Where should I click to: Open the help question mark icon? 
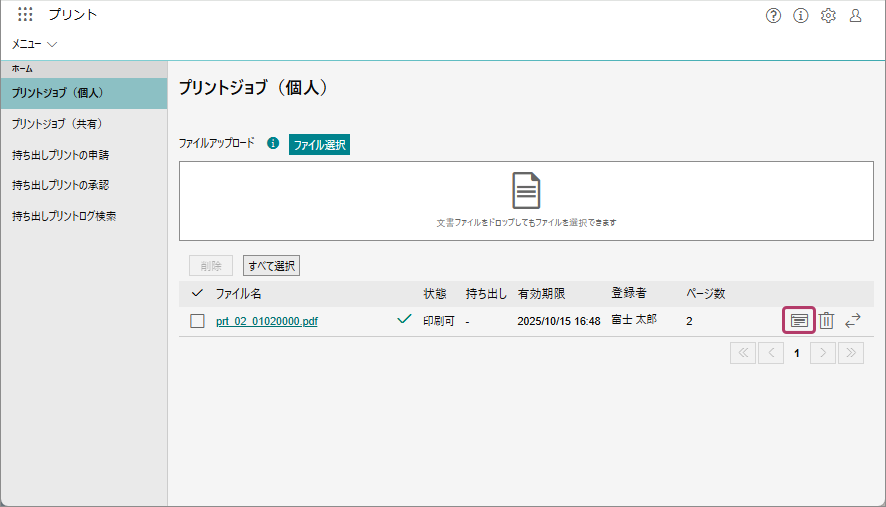click(773, 16)
